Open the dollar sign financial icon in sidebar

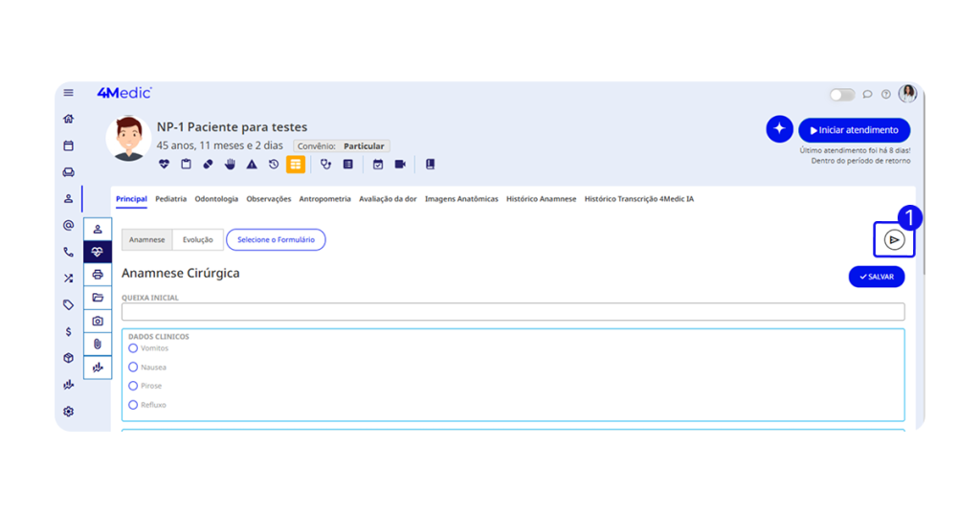tap(68, 331)
